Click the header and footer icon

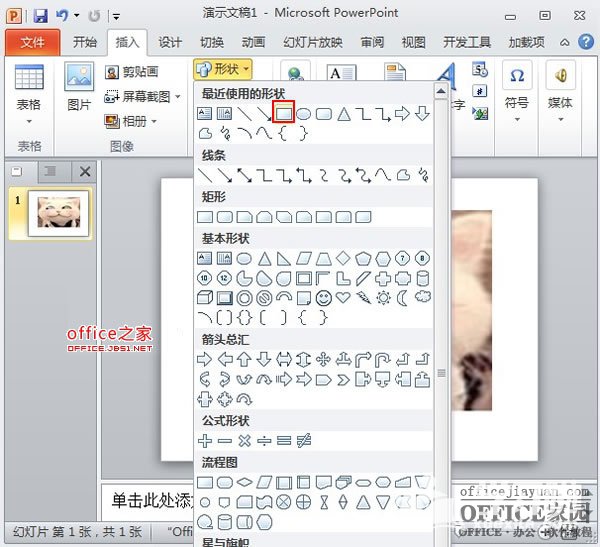395,72
